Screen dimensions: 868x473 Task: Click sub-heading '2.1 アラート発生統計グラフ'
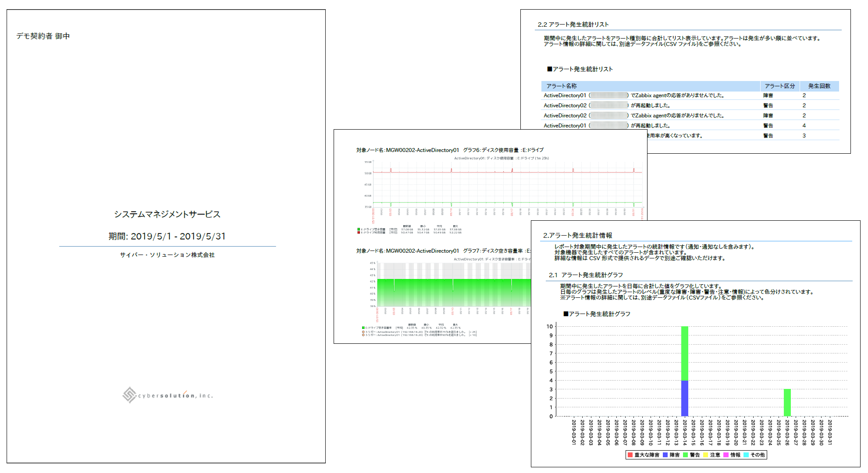coord(586,275)
